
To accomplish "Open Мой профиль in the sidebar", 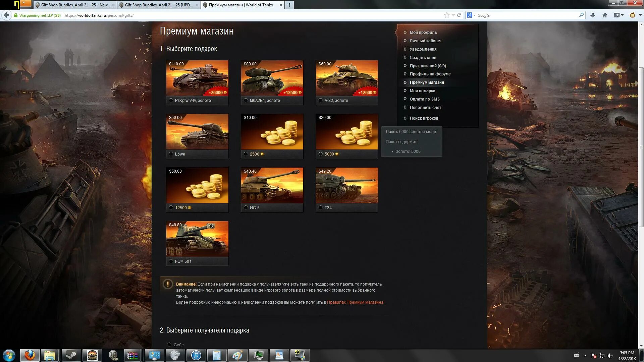I will (423, 33).
